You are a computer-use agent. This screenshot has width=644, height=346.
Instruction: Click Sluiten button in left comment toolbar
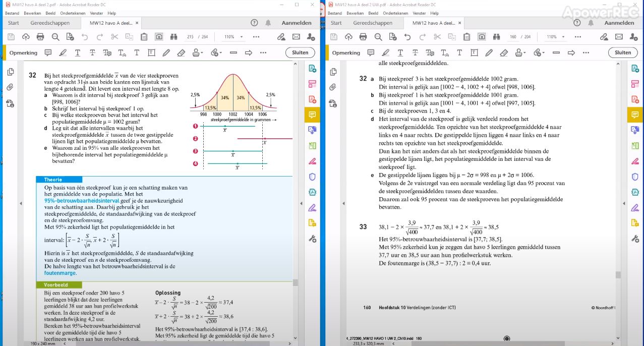[300, 52]
